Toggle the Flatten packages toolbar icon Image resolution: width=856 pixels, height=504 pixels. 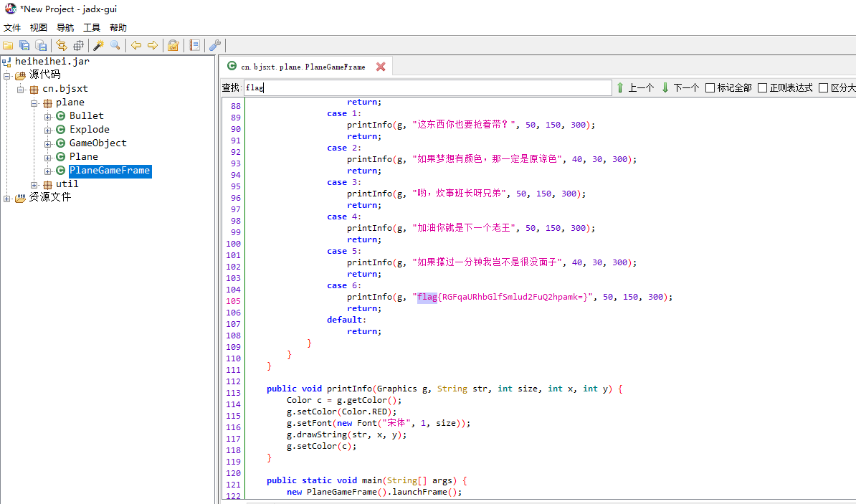pos(79,45)
